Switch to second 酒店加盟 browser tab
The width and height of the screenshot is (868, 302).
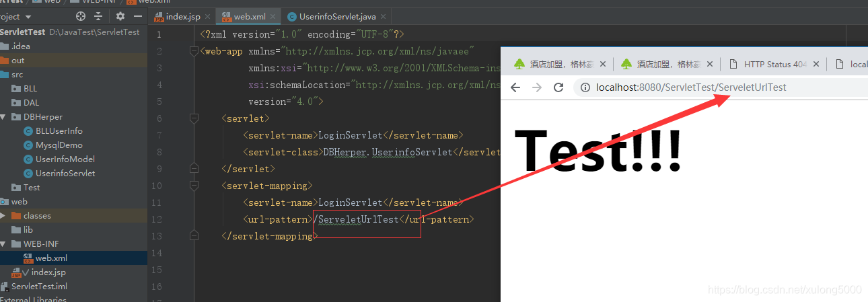[x=667, y=64]
